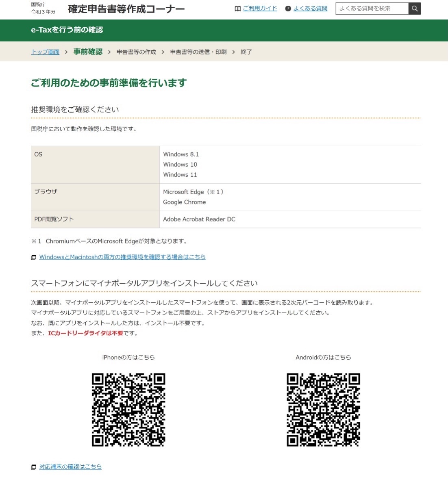The height and width of the screenshot is (486, 448).
Task: Click external window icon beside WindowsとMacintosh link
Action: click(x=33, y=257)
